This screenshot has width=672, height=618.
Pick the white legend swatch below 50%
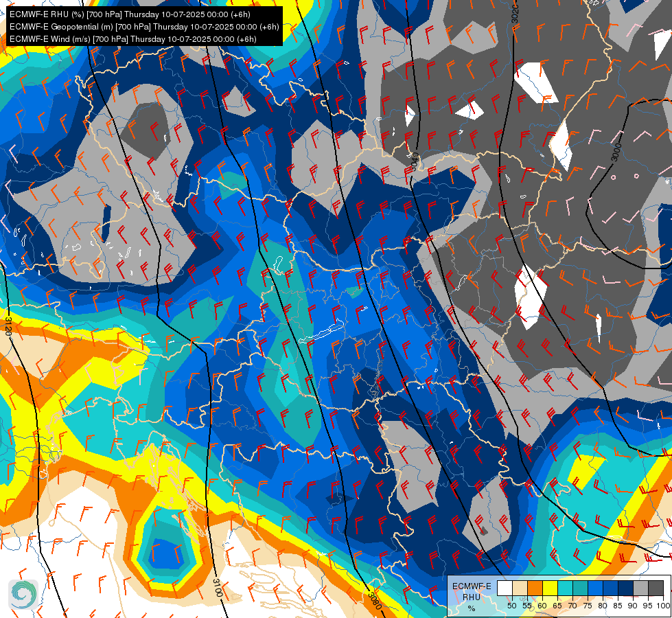(x=505, y=588)
